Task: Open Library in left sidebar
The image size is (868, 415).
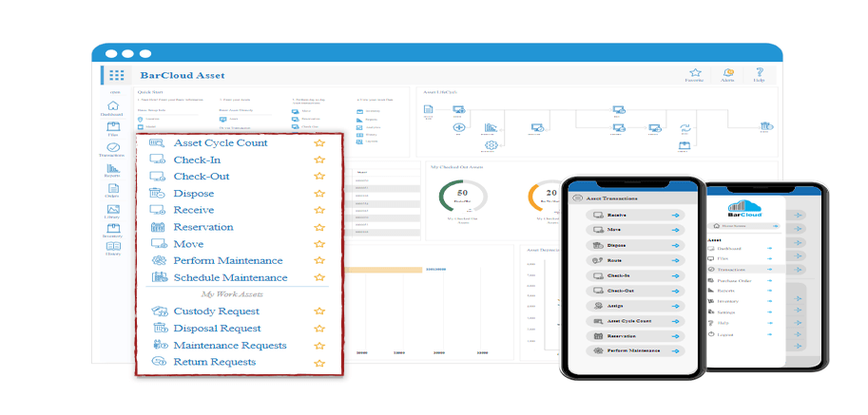Action: 113,212
